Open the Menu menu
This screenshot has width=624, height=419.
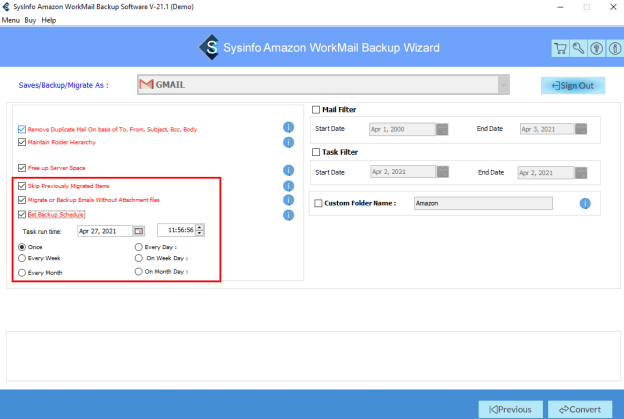pyautogui.click(x=10, y=20)
